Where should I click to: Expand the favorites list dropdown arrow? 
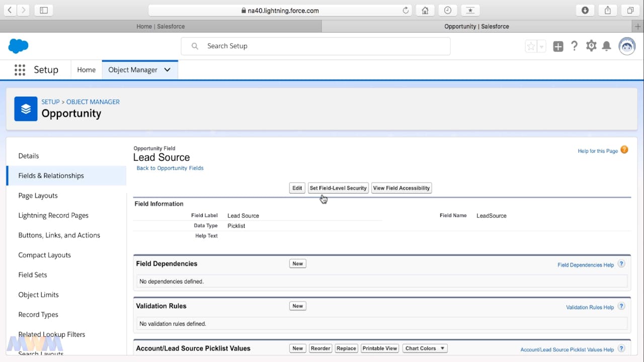pyautogui.click(x=541, y=47)
